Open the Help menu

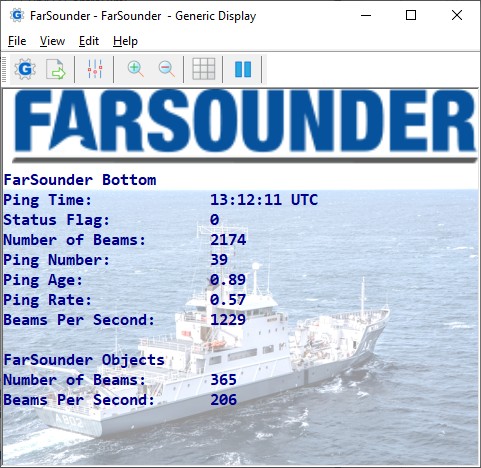[x=125, y=41]
